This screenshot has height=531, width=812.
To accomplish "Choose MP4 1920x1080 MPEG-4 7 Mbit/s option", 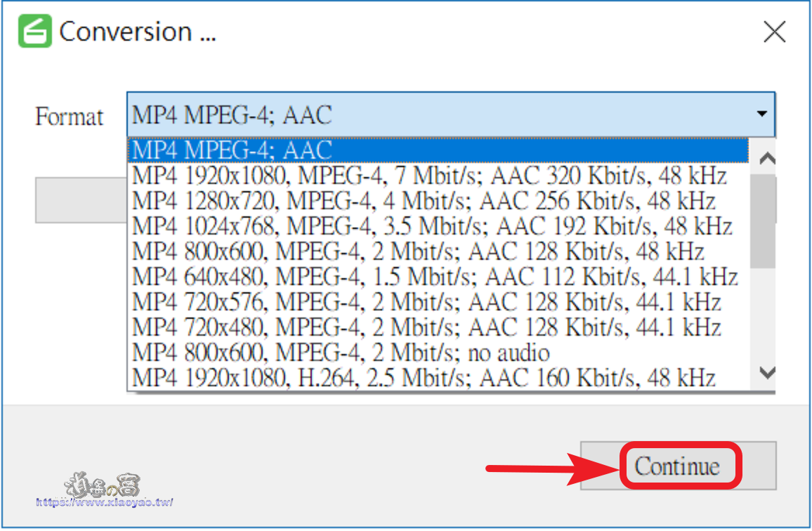I will 438,176.
